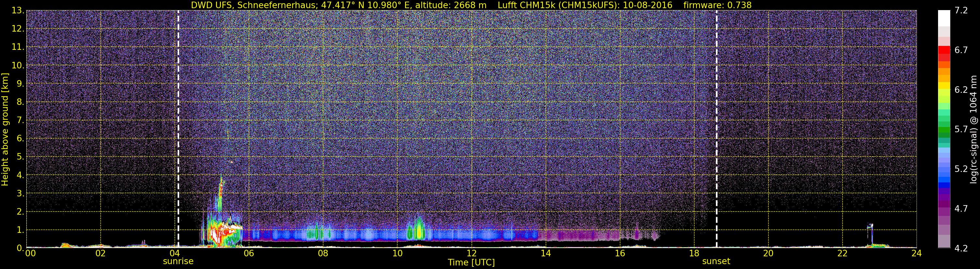Image resolution: width=980 pixels, height=269 pixels.
Task: Click the time axis tick label 00
Action: tap(30, 254)
